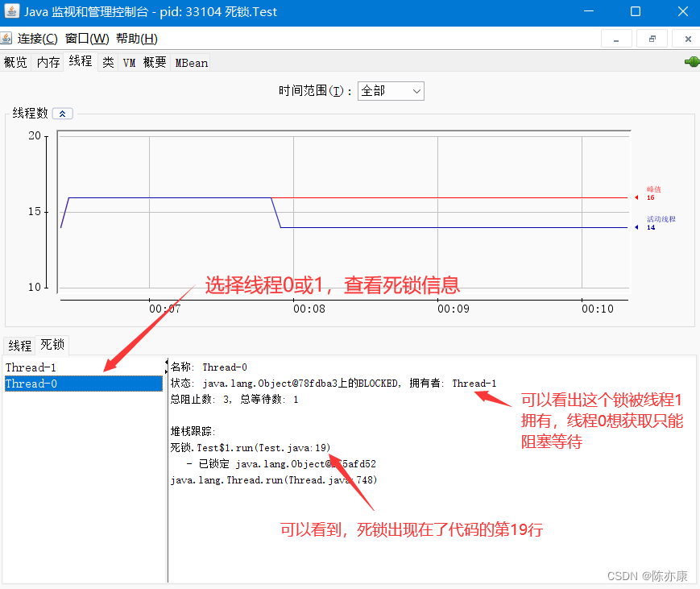Select Thread-0 in the deadlock list
The width and height of the screenshot is (700, 589).
[x=84, y=384]
